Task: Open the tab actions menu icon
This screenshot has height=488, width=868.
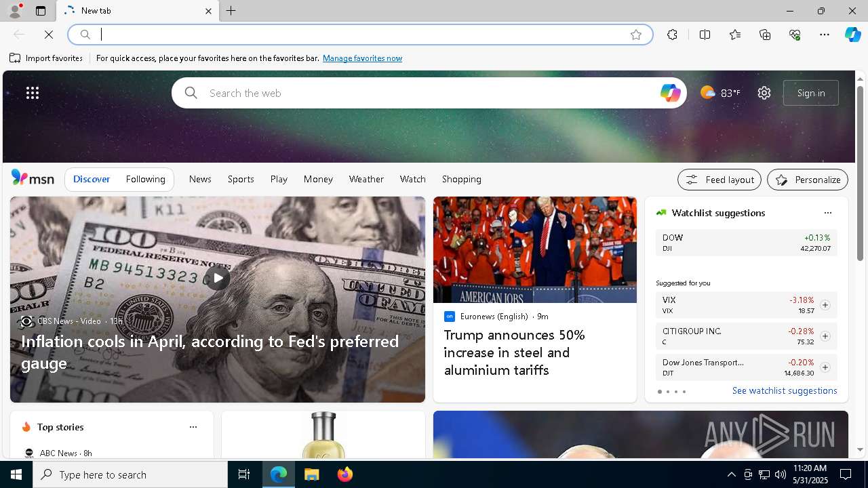Action: point(41,11)
